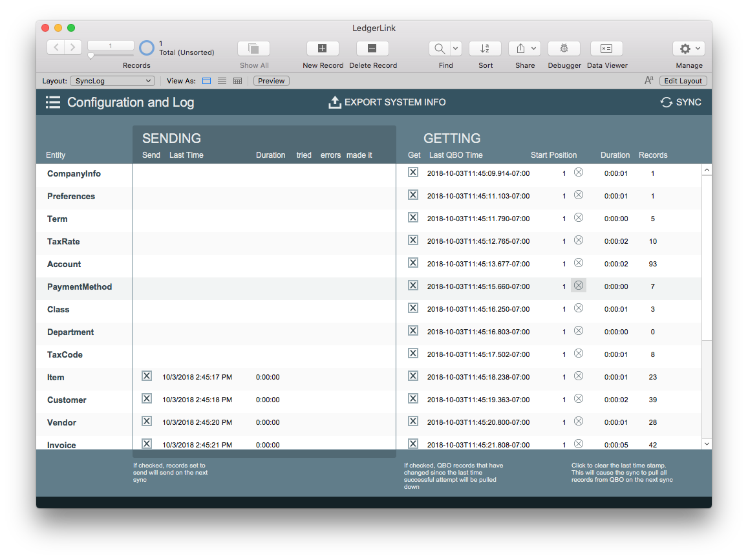Clear Term last time stamp
This screenshot has height=560, width=748.
coord(579,217)
